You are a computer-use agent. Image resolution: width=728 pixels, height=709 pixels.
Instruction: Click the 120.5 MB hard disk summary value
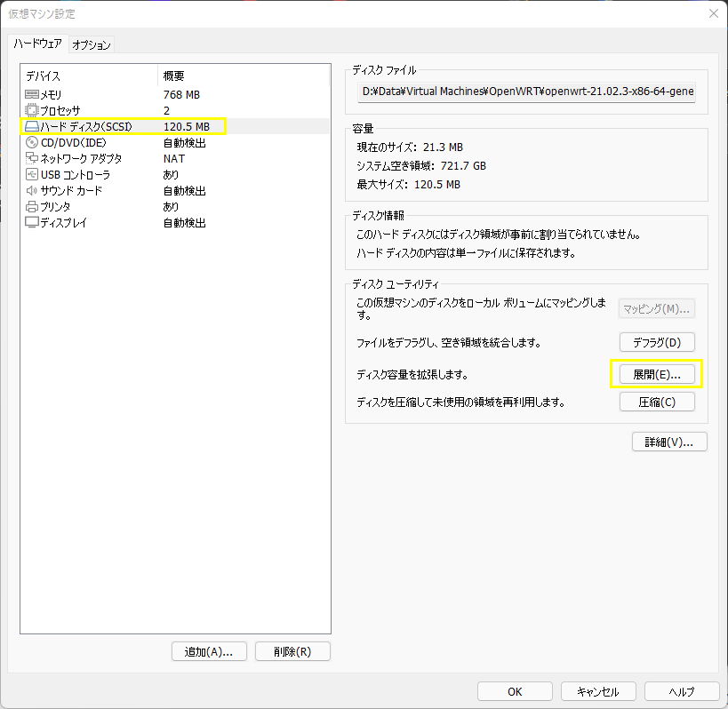tap(187, 127)
